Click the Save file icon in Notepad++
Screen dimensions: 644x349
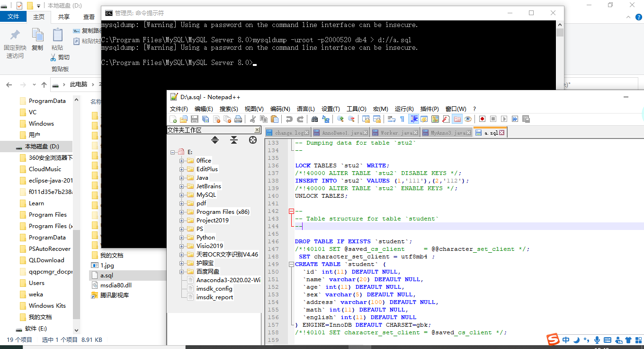point(194,119)
